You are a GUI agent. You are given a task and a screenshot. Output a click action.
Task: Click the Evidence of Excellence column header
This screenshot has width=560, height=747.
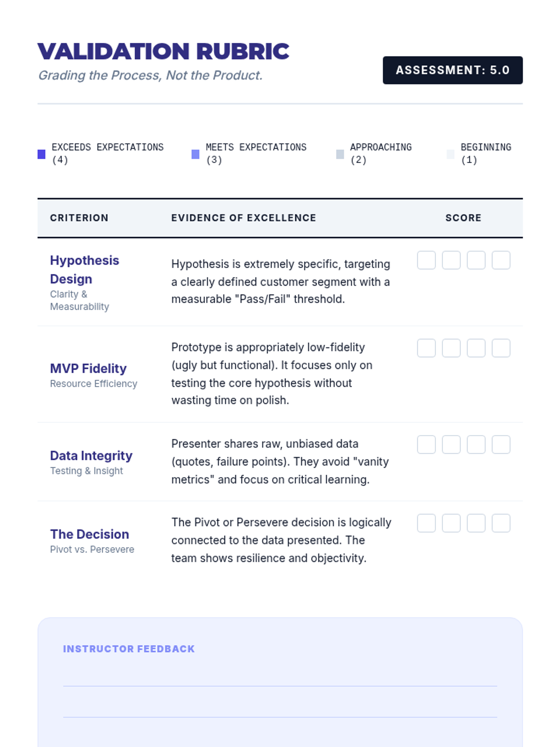pyautogui.click(x=244, y=218)
